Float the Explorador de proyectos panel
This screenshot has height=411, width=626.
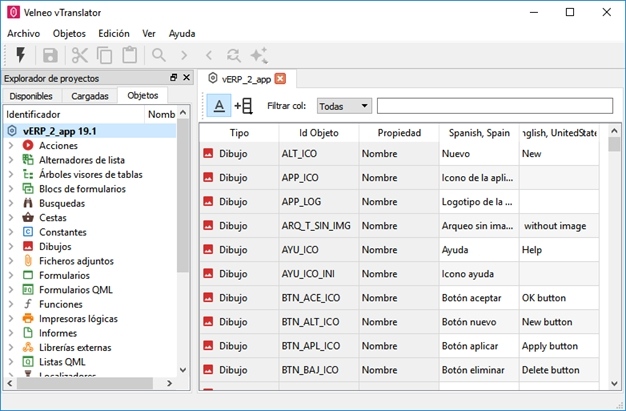(x=173, y=78)
